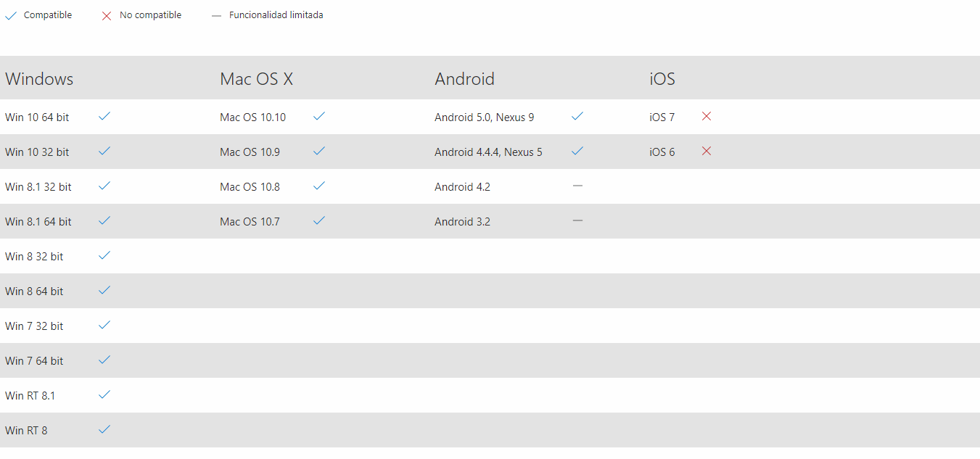Click the Android 3.2 label
Image resolution: width=980 pixels, height=459 pixels.
(462, 222)
